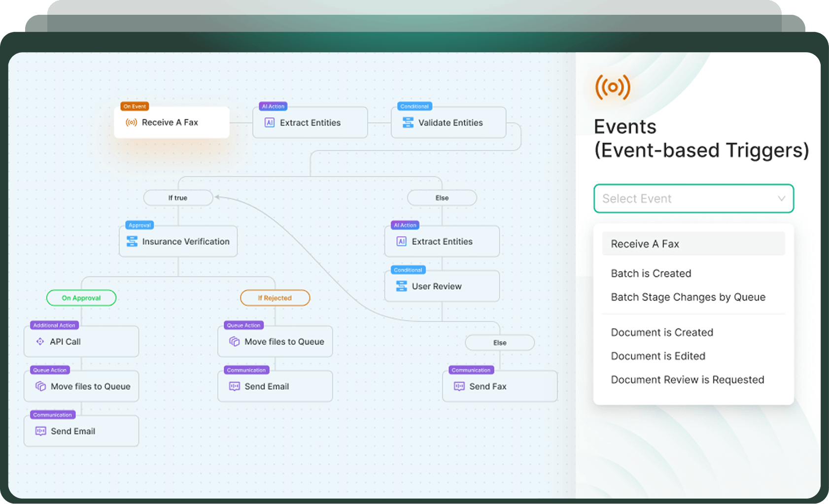Click the API Call node icon
This screenshot has width=829, height=504.
point(40,341)
